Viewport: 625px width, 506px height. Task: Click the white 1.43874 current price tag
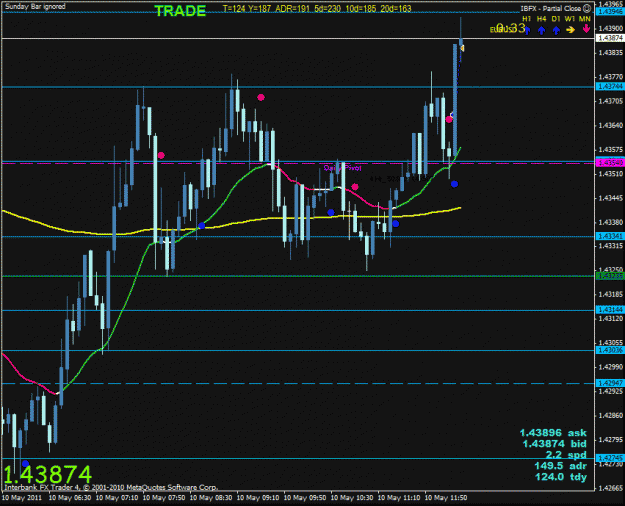[610, 38]
